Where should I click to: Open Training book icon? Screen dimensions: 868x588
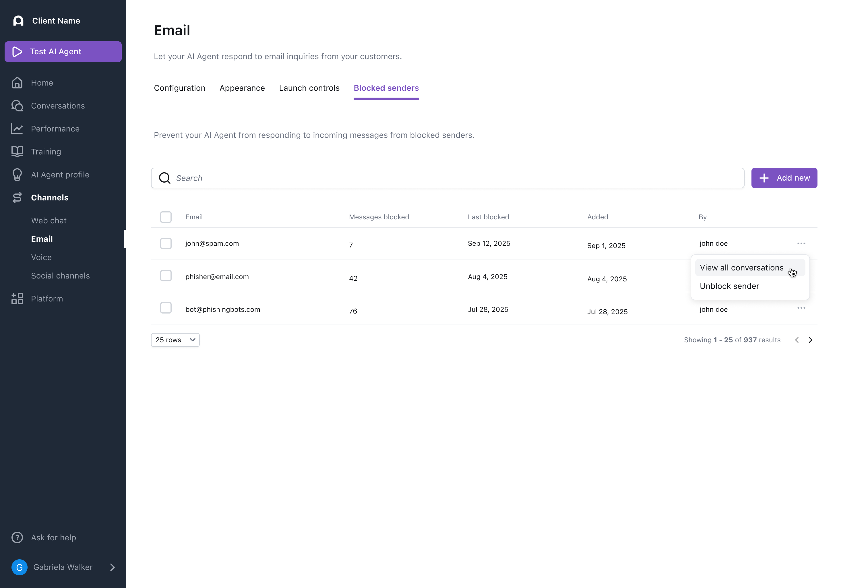(x=17, y=152)
